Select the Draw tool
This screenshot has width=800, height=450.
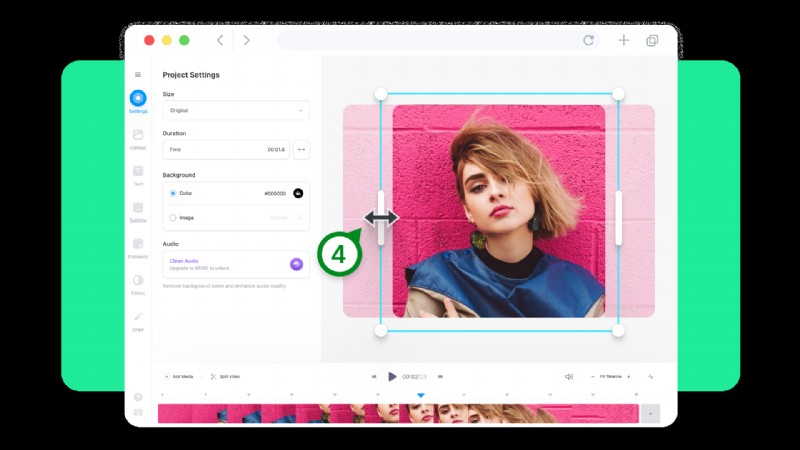click(138, 321)
